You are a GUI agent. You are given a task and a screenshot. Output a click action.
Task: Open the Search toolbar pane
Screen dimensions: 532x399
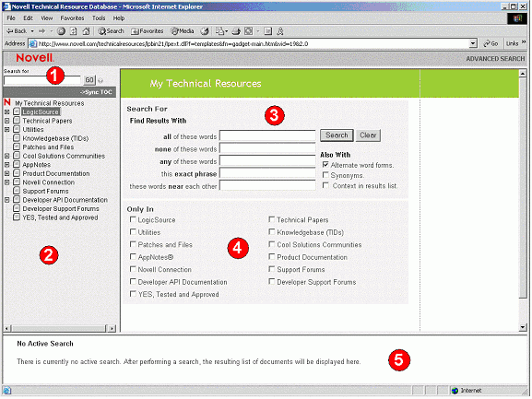pyautogui.click(x=111, y=31)
